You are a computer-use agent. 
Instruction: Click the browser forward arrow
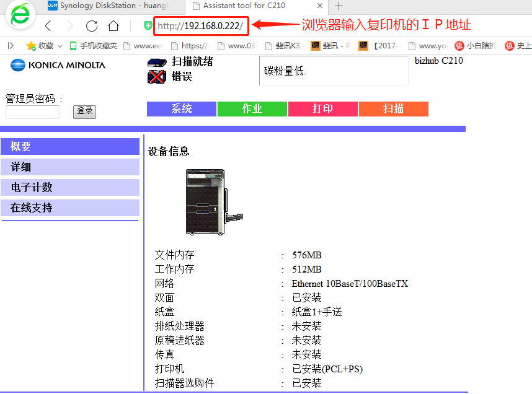[x=69, y=26]
